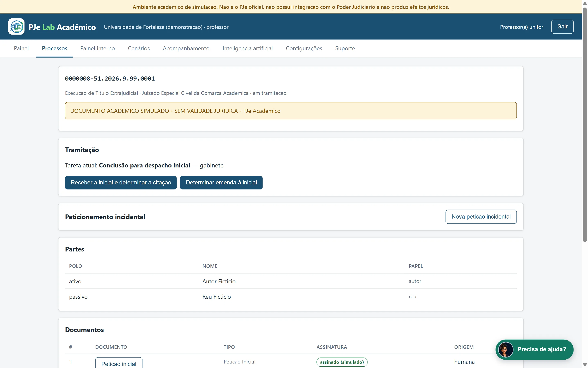The width and height of the screenshot is (588, 368).
Task: Click the ativo polo cell
Action: (x=75, y=281)
